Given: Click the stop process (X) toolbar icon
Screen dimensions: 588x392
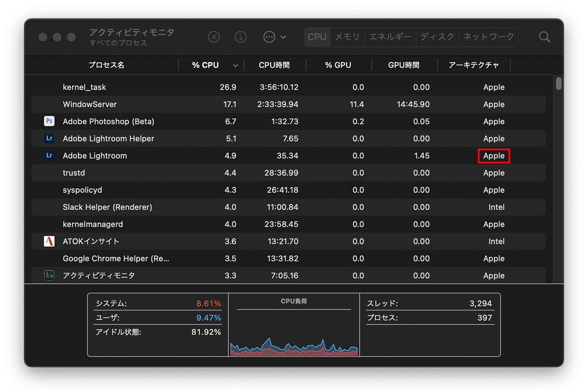Looking at the screenshot, I should pos(214,37).
